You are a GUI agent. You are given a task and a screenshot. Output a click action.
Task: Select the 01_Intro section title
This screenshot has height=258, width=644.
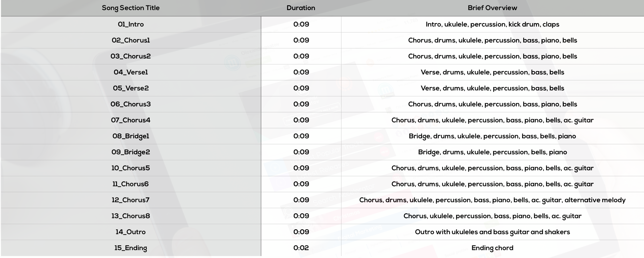131,24
